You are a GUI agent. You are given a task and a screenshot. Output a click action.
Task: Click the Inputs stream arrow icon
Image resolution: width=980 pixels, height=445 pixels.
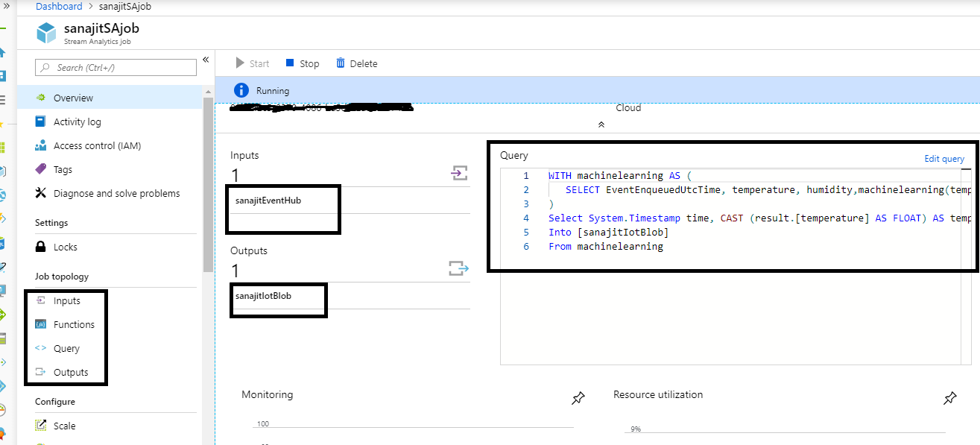tap(460, 172)
